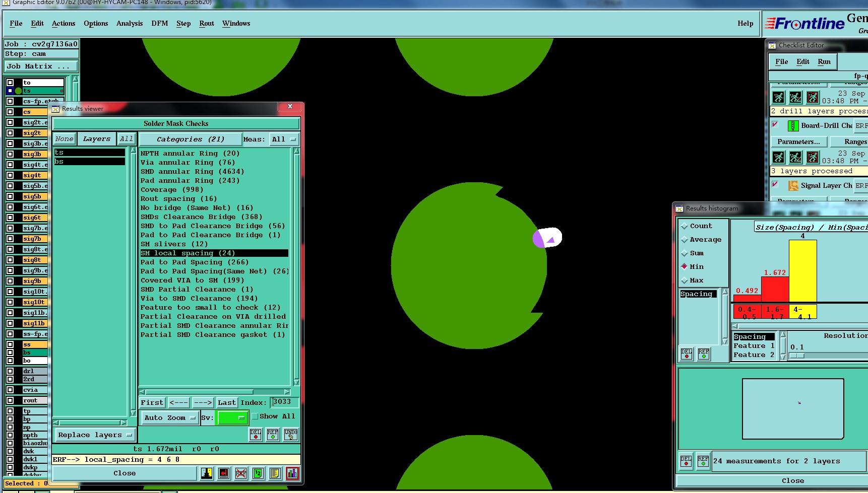Click Parameters... below Board-Drill Checks
The width and height of the screenshot is (868, 493).
(x=798, y=142)
